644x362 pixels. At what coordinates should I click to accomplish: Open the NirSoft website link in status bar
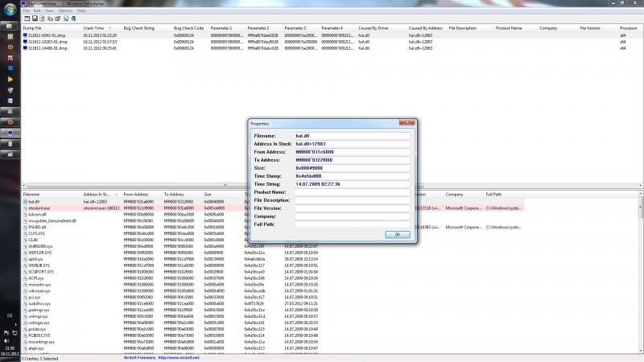point(179,358)
